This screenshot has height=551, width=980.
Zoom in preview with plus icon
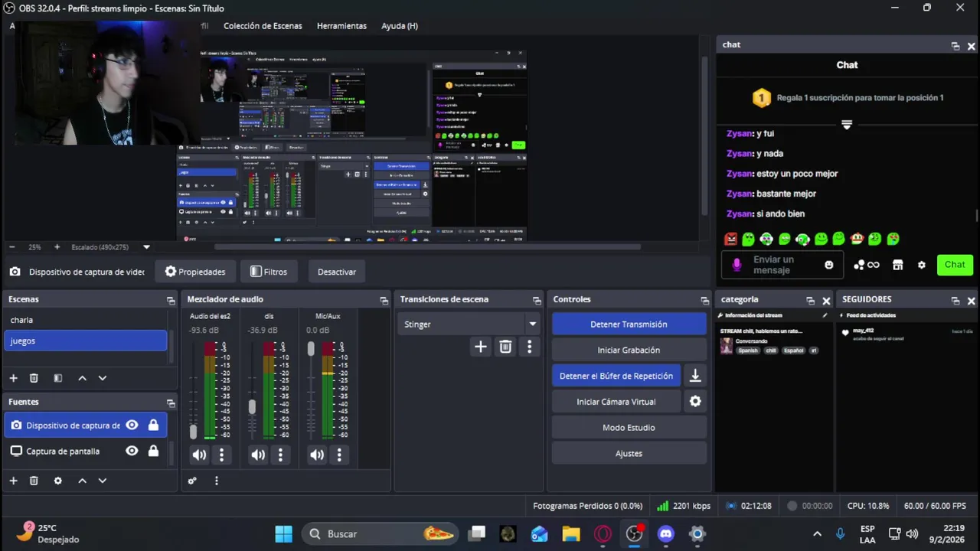pos(57,247)
